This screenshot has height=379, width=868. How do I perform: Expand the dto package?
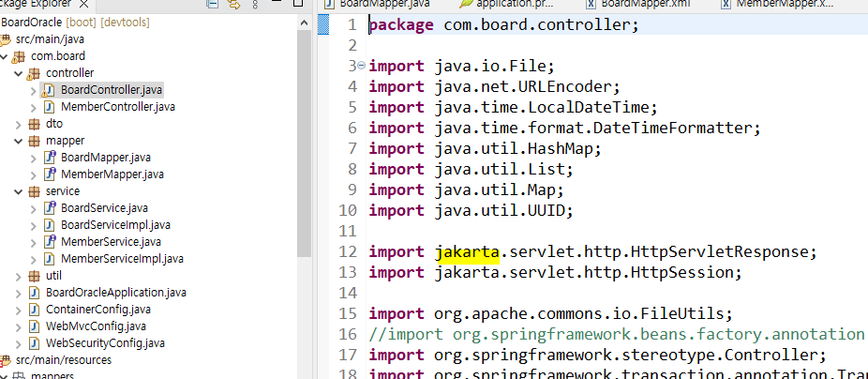tap(19, 124)
